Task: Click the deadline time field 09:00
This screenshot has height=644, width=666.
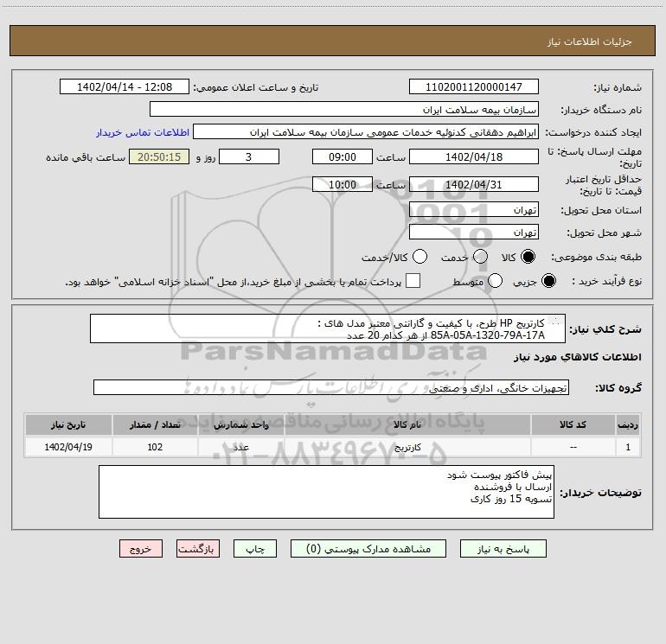Action: point(343,156)
